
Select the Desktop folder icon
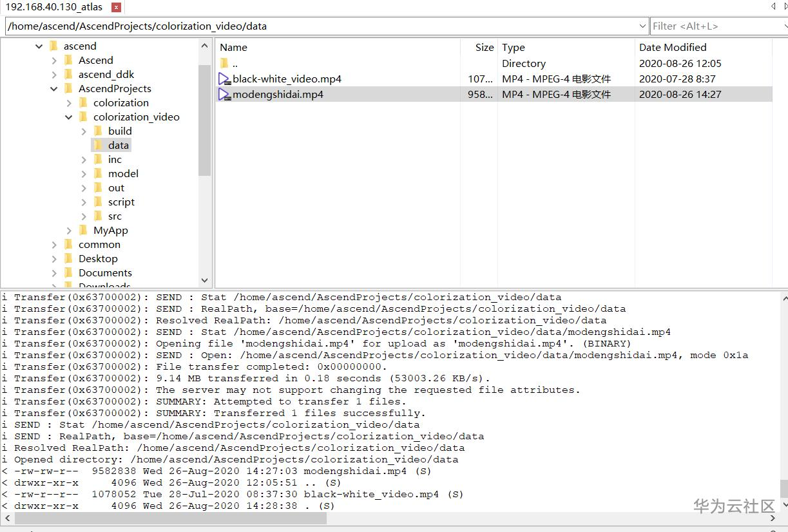click(68, 258)
